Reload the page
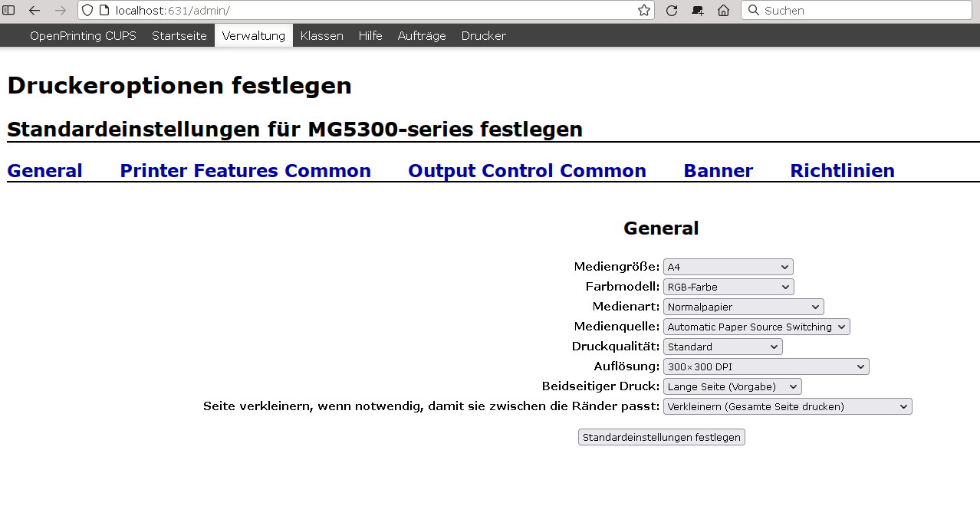The image size is (980, 506). click(672, 11)
